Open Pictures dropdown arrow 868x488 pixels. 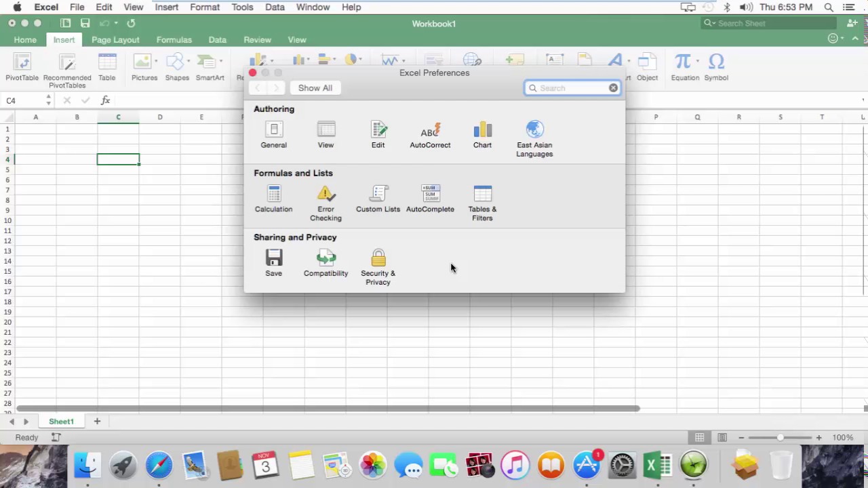[157, 61]
